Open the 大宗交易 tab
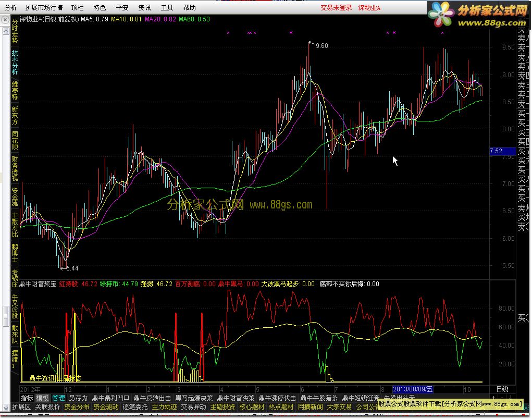The height and width of the screenshot is (419, 532). coord(339,407)
